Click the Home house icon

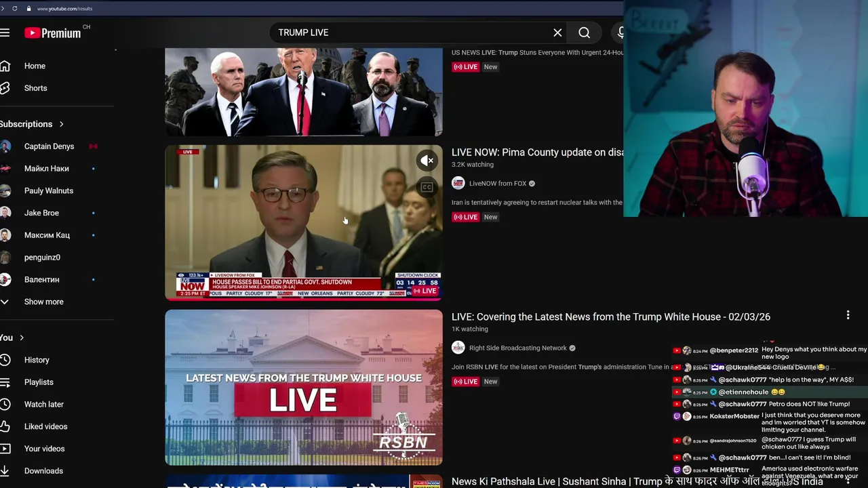[x=5, y=66]
